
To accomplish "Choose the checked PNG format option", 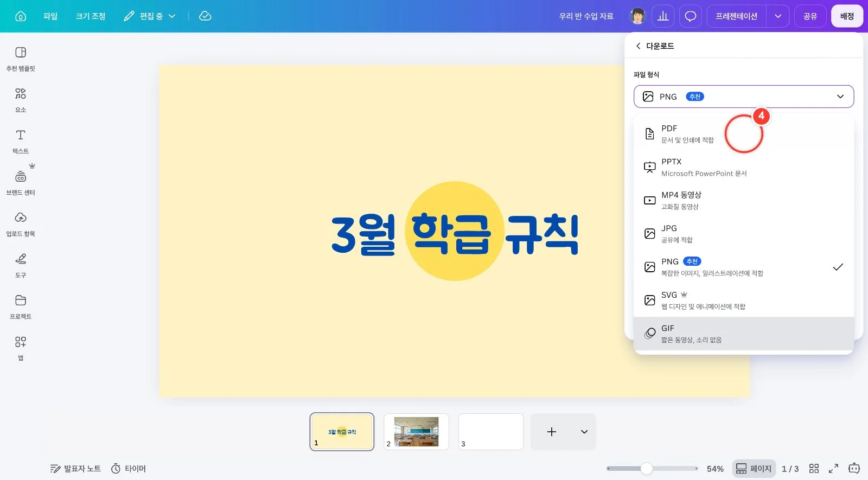I will click(744, 267).
